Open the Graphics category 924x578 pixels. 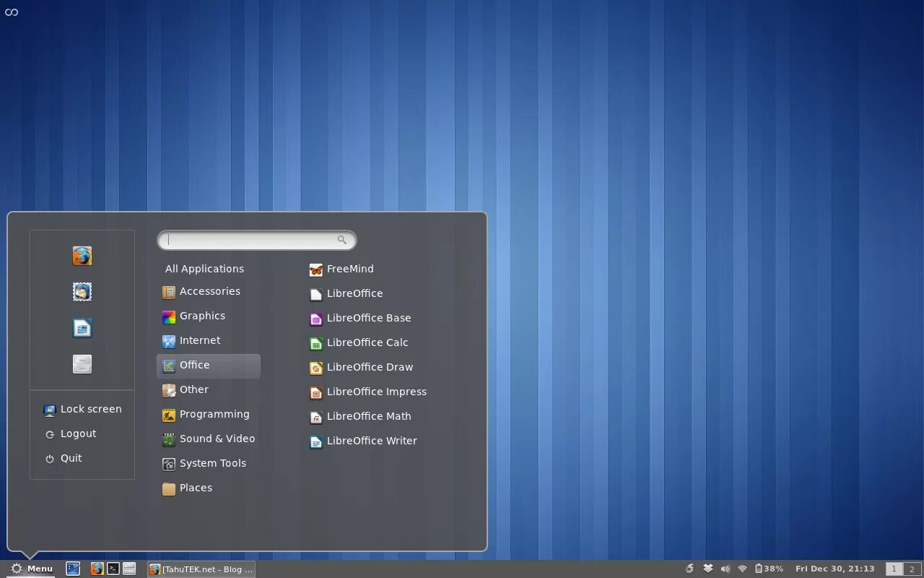point(208,316)
